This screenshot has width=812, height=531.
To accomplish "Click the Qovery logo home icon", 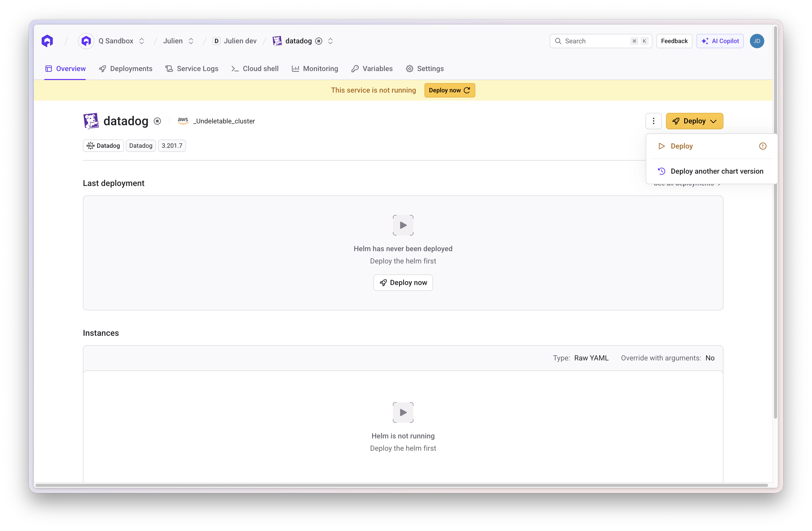I will point(47,41).
